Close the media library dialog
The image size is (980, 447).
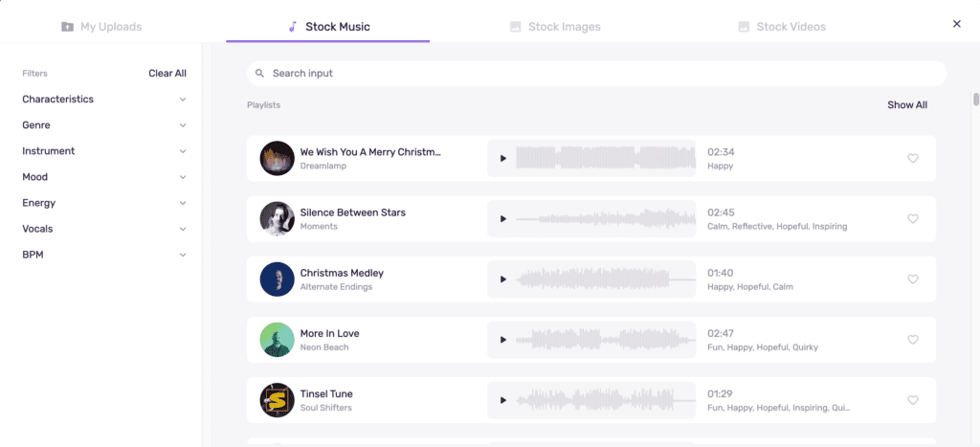click(x=956, y=24)
